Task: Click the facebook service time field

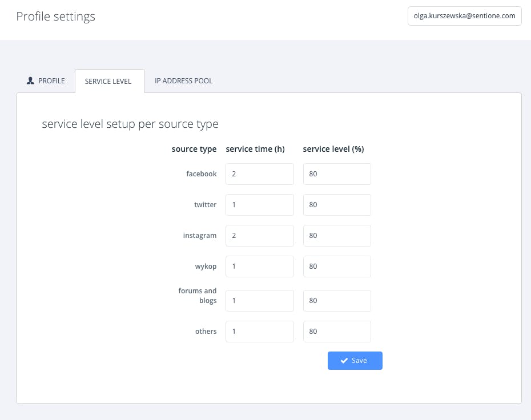Action: pos(259,174)
